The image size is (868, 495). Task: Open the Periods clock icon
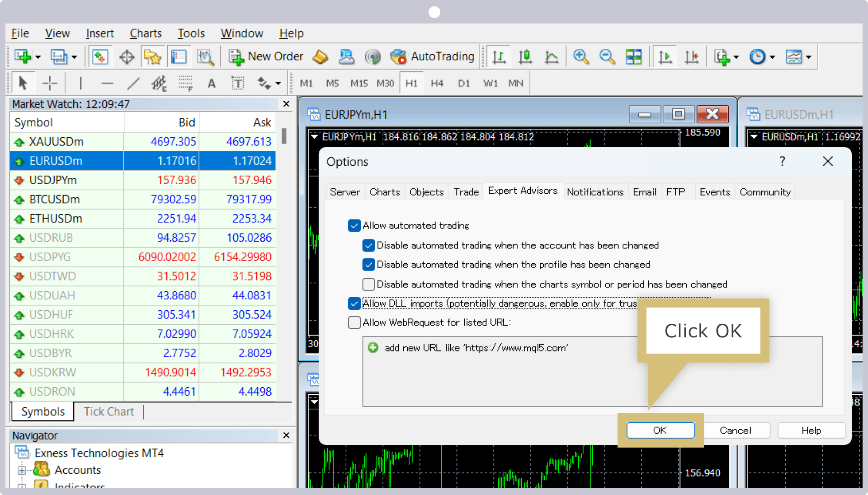tap(757, 57)
